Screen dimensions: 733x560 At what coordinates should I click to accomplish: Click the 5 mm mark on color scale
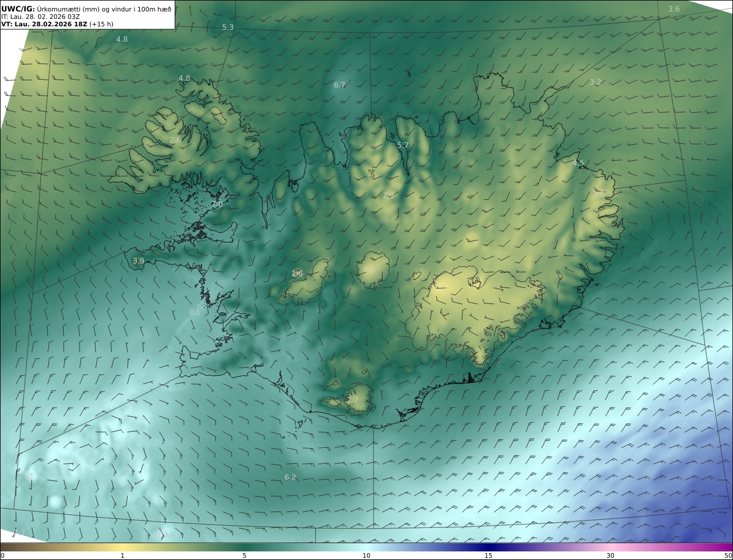point(245,555)
